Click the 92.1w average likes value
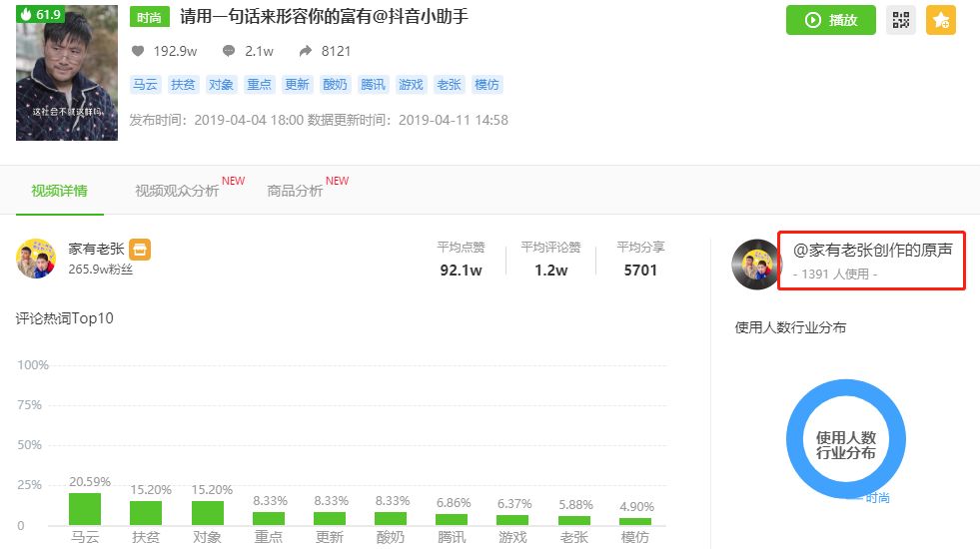Image resolution: width=980 pixels, height=549 pixels. point(461,271)
